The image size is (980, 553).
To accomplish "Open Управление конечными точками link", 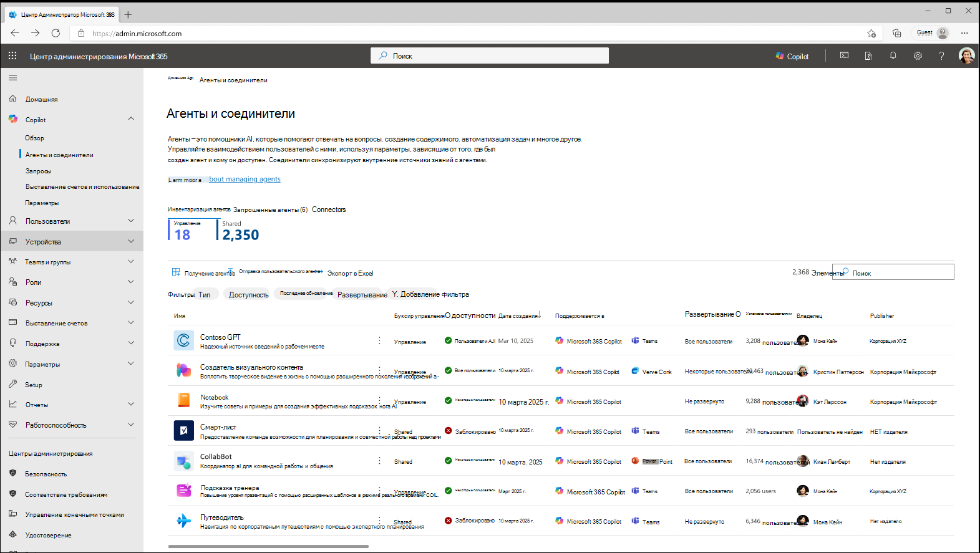I will point(74,514).
